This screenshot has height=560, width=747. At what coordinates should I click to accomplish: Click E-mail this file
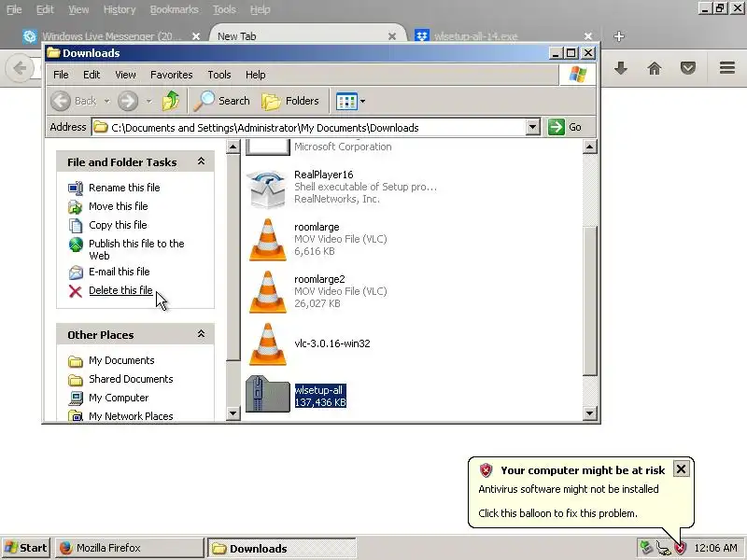click(120, 272)
